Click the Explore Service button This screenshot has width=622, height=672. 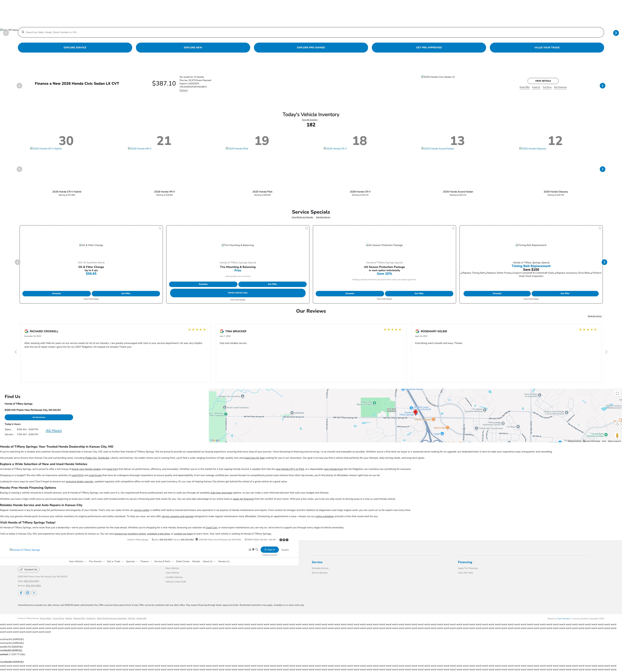(x=75, y=47)
